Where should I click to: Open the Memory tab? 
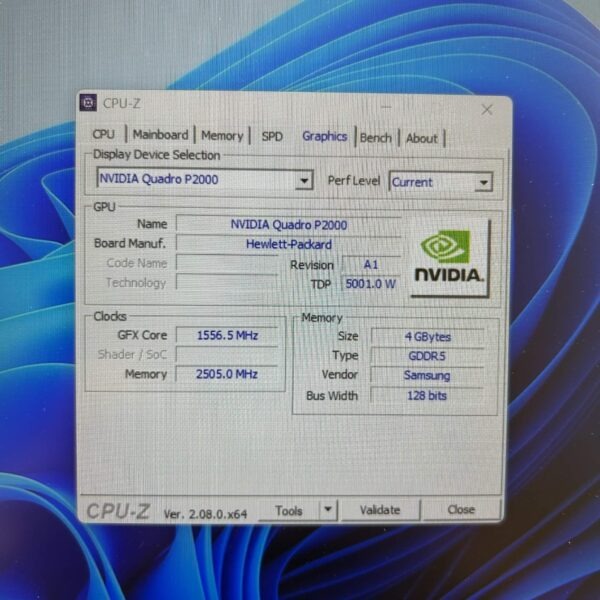[x=222, y=136]
